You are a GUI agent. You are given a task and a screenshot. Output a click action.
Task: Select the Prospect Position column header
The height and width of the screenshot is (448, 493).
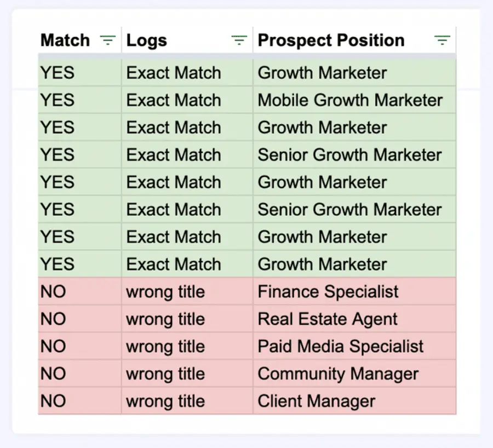(354, 40)
